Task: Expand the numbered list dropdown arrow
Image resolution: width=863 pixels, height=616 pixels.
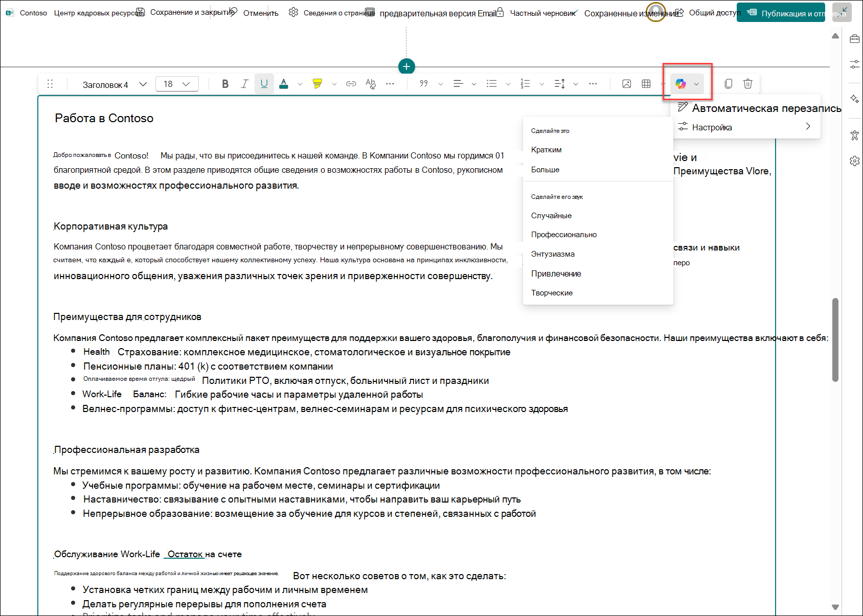Action: (542, 84)
